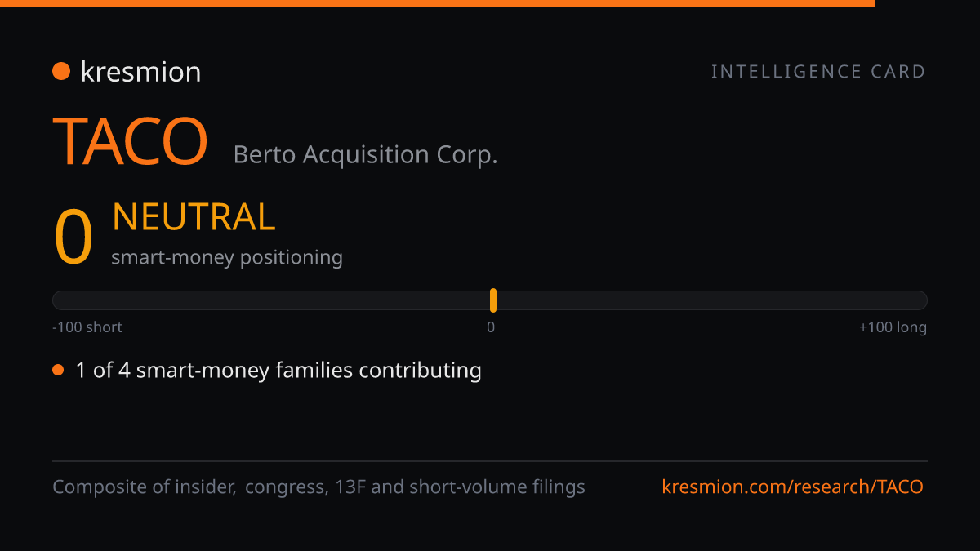Click the kresmion brand name

click(140, 72)
